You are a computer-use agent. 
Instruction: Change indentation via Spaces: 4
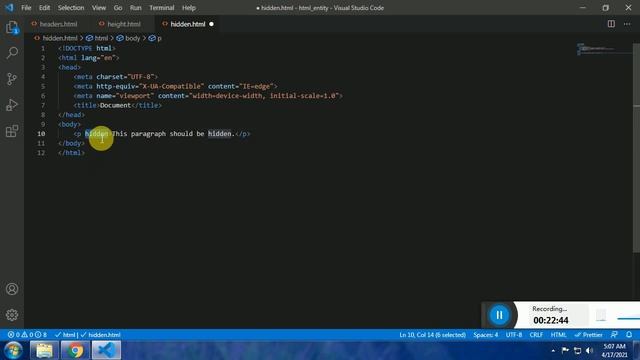[485, 335]
